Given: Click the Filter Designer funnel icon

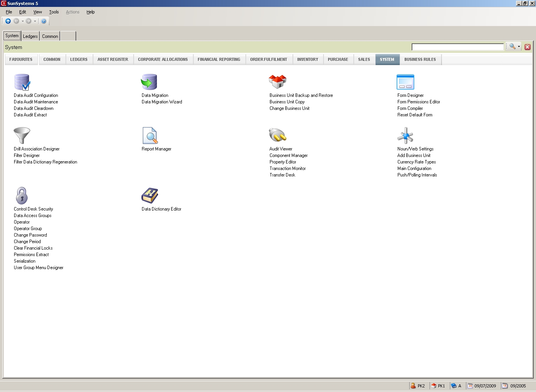Looking at the screenshot, I should tap(22, 136).
